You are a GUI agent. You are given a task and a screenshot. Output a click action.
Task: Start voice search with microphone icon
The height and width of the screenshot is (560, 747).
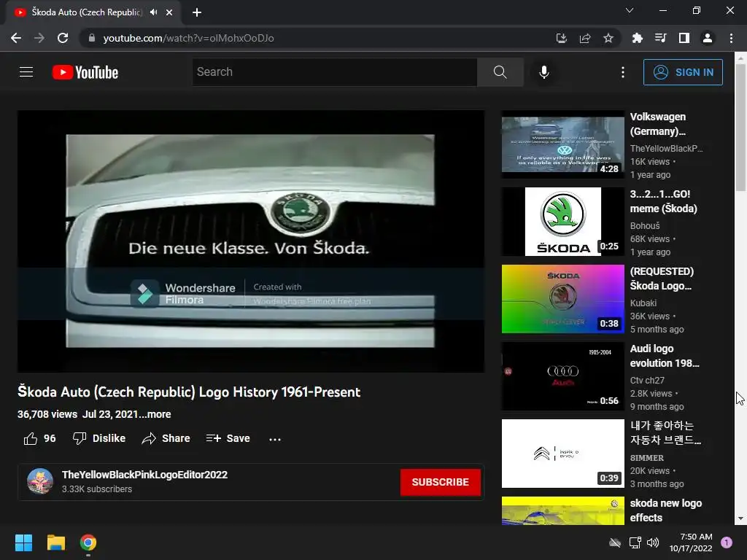pyautogui.click(x=543, y=72)
